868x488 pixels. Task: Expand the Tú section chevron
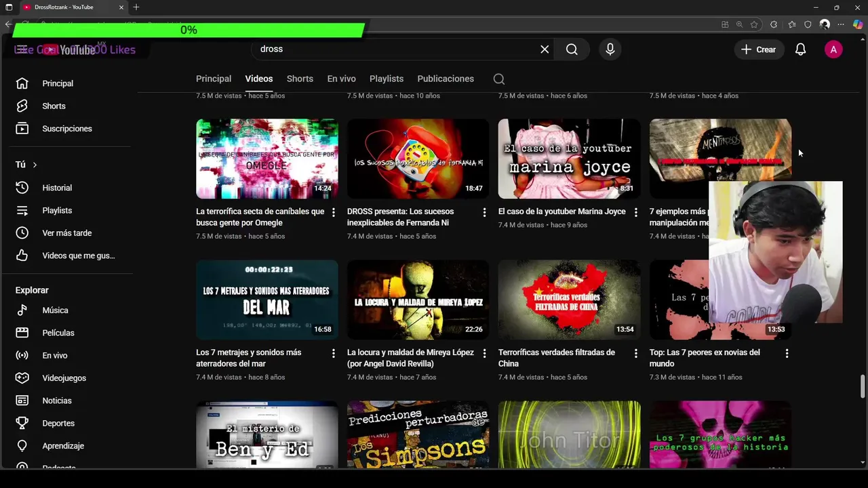coord(35,165)
